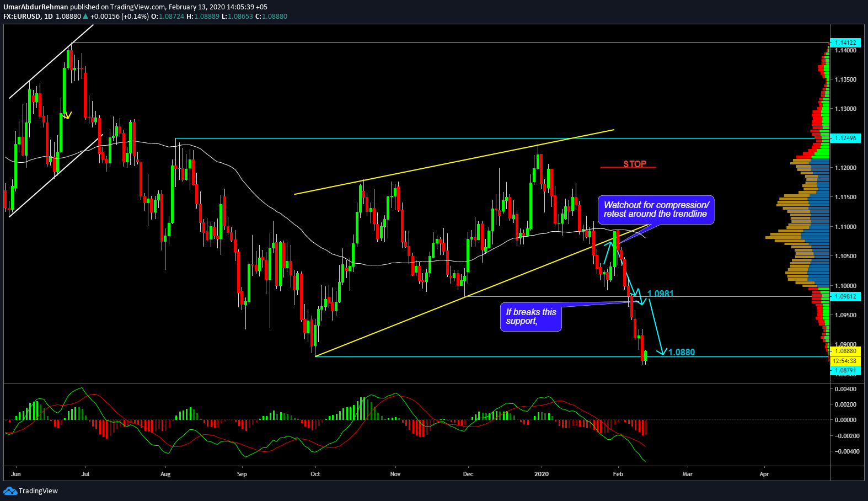Image resolution: width=868 pixels, height=501 pixels.
Task: Click the TradingView wordmark at bottom left
Action: coord(38,491)
